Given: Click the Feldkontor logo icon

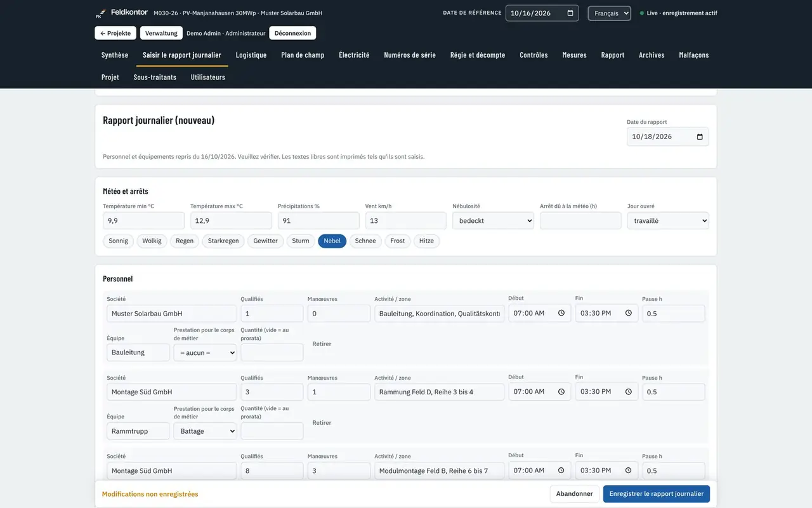Looking at the screenshot, I should pos(100,13).
